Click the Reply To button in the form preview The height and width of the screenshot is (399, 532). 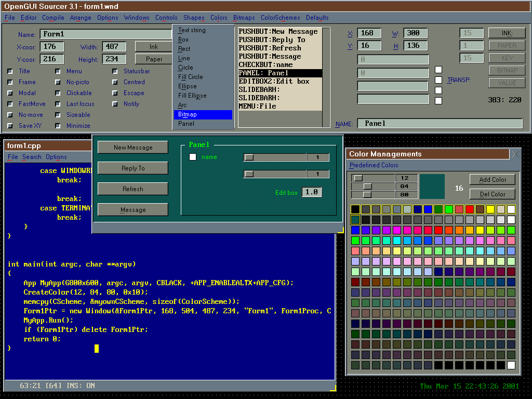click(x=133, y=168)
